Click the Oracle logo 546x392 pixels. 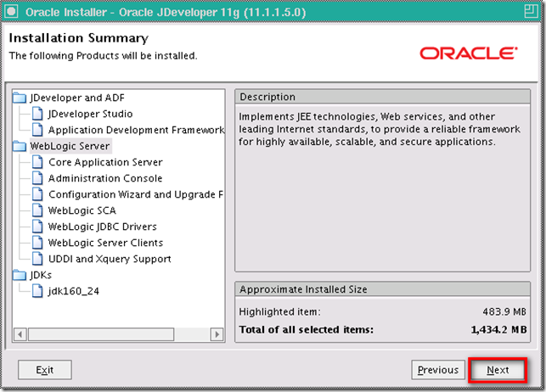pos(469,53)
